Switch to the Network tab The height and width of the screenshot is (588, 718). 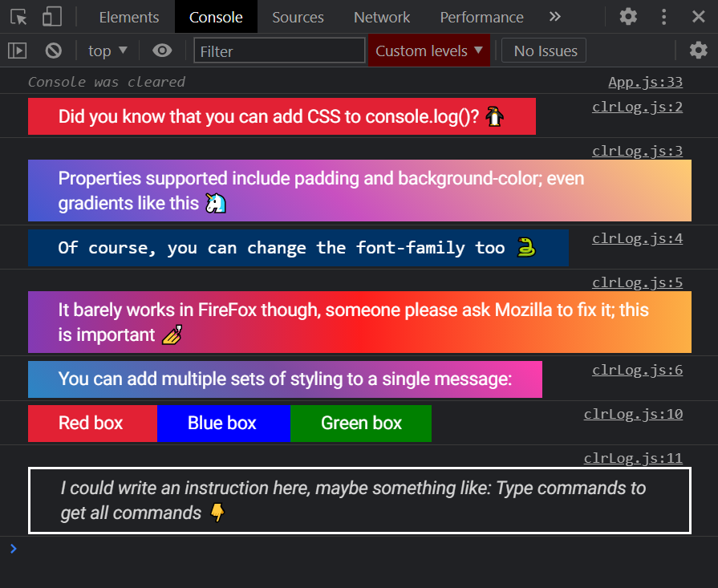click(x=381, y=16)
